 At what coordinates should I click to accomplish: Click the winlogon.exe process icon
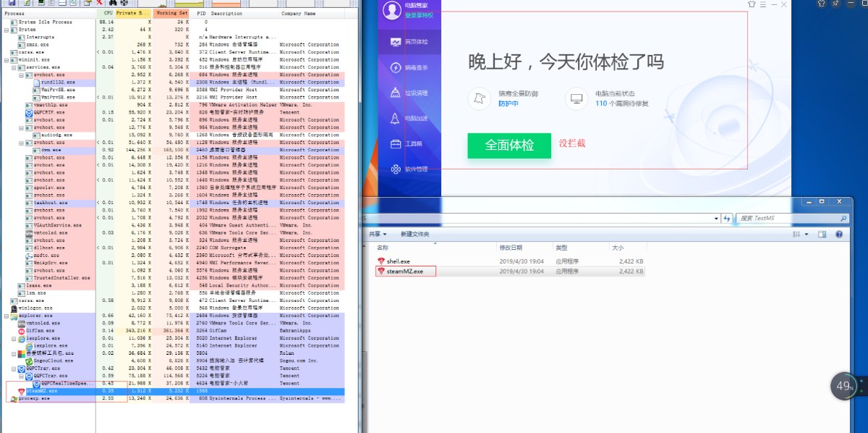point(14,308)
